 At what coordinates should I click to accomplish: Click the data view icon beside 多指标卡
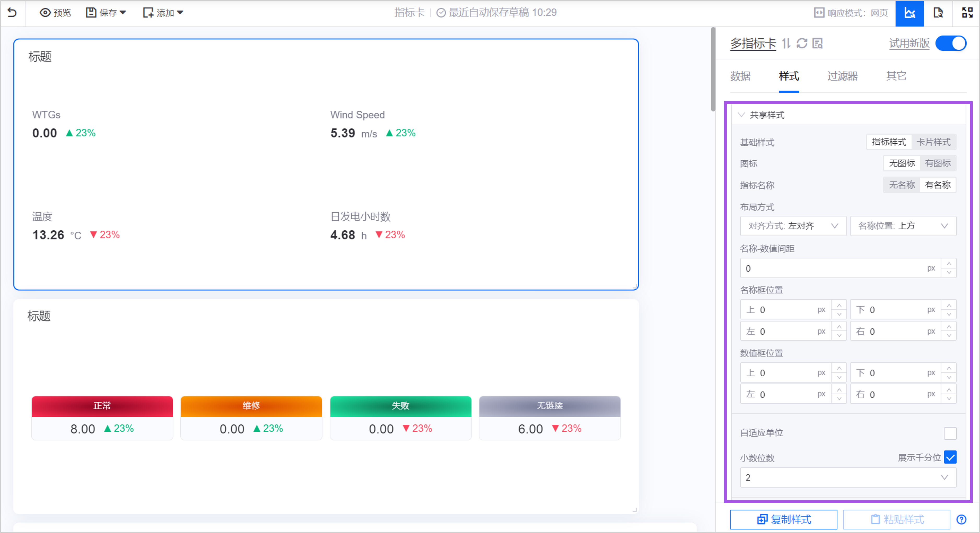click(818, 44)
